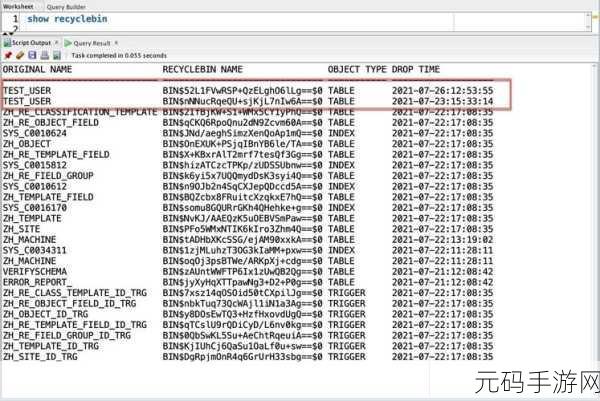
Task: Click into the SQL editor at 'show recyclebin'
Action: pos(67,19)
